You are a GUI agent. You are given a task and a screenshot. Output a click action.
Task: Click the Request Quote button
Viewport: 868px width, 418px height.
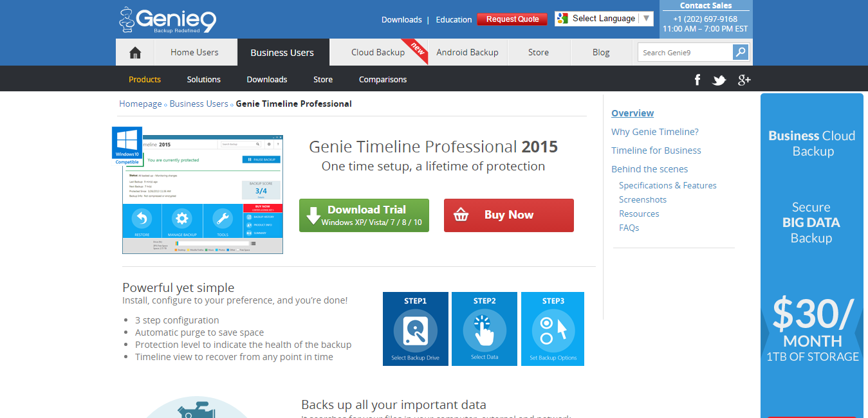pyautogui.click(x=512, y=19)
